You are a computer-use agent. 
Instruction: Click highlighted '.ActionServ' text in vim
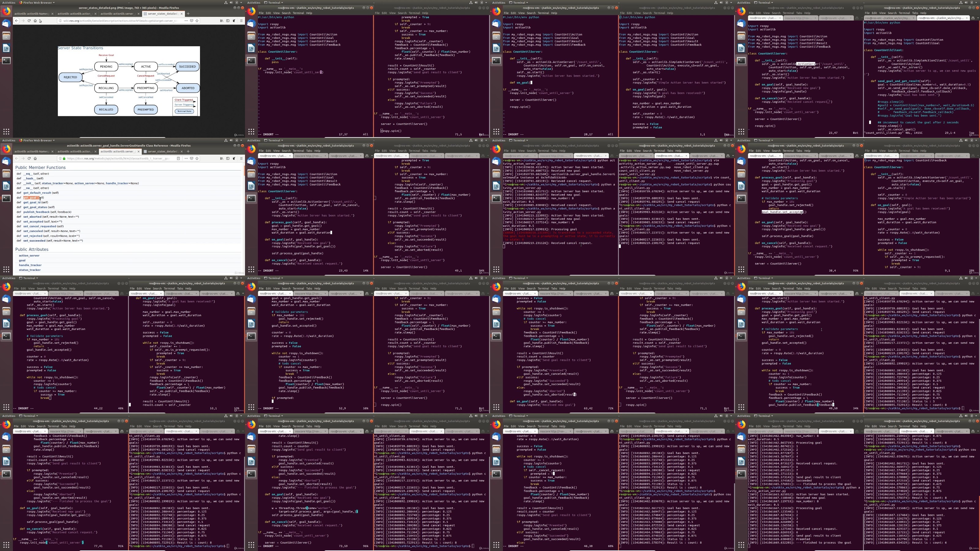(x=806, y=64)
